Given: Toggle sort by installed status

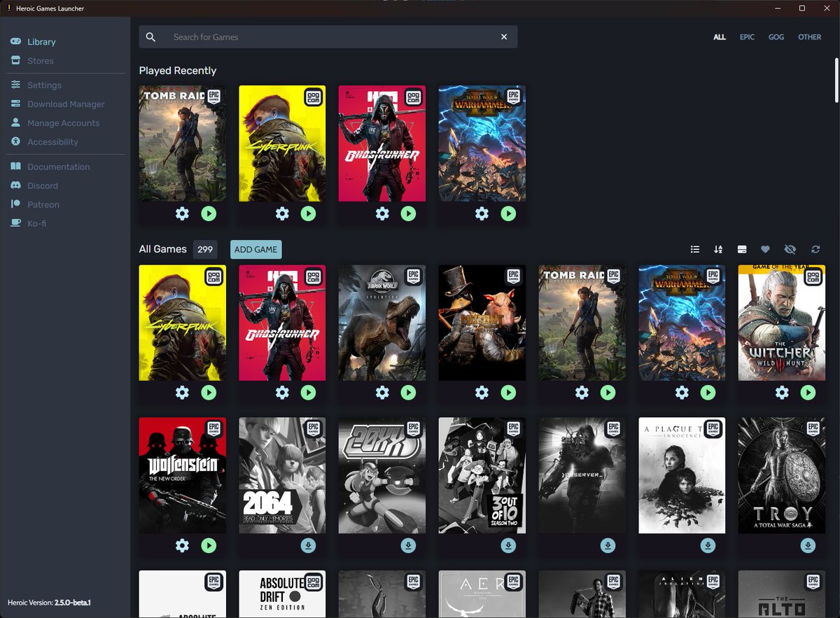Looking at the screenshot, I should 742,249.
